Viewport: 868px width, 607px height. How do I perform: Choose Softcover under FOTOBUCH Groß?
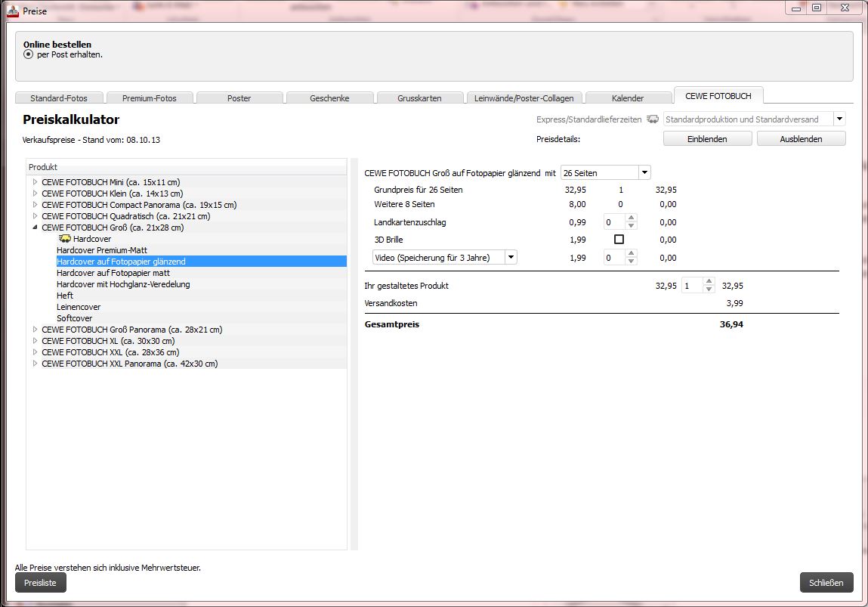click(x=73, y=318)
